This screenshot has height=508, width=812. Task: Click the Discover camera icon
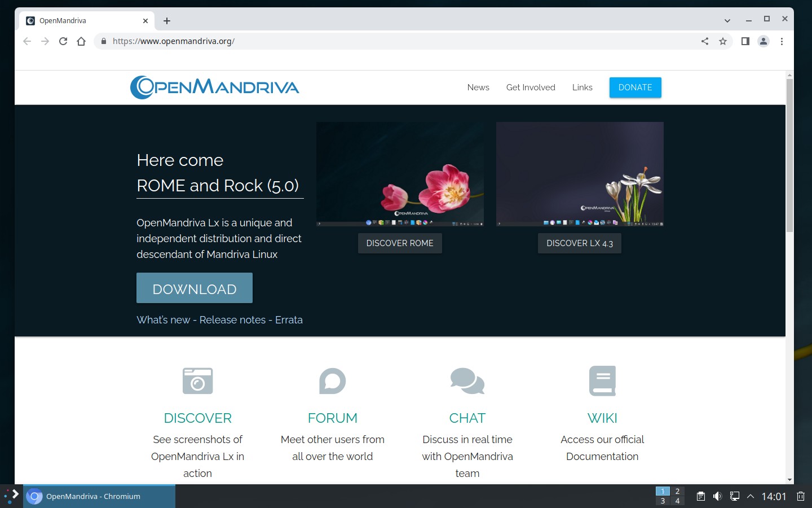[197, 381]
